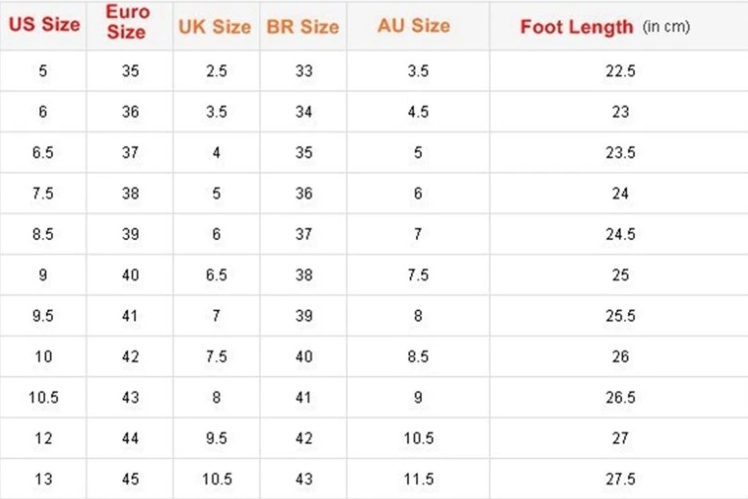Image resolution: width=748 pixels, height=499 pixels.
Task: Click foot length 25.5 cell
Action: pyautogui.click(x=620, y=316)
